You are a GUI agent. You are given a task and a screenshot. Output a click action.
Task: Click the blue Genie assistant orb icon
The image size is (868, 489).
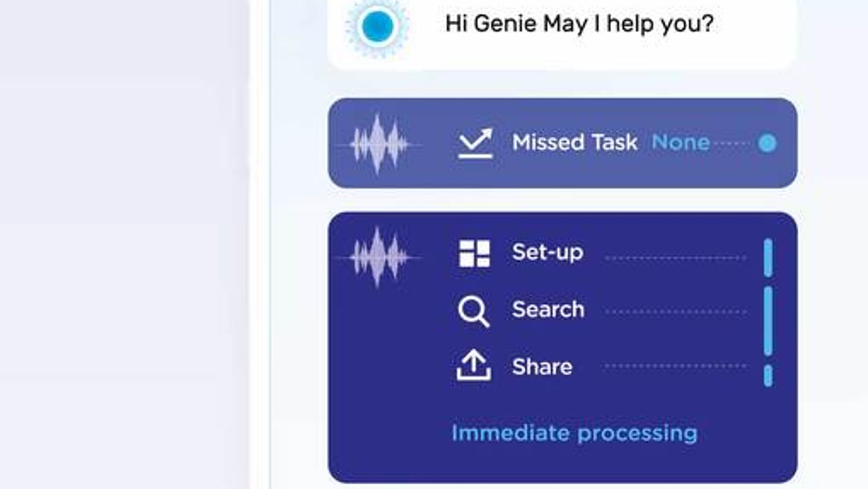[x=377, y=26]
